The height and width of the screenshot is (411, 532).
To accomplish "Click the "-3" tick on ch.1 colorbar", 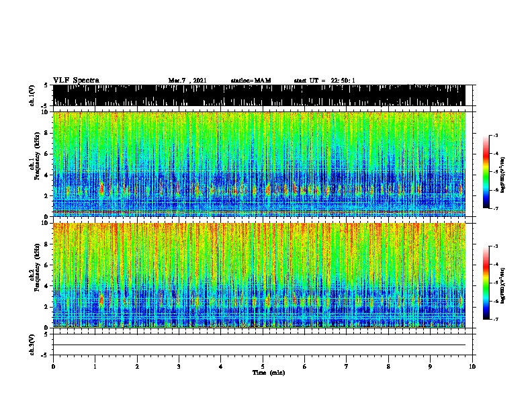I will (495, 135).
